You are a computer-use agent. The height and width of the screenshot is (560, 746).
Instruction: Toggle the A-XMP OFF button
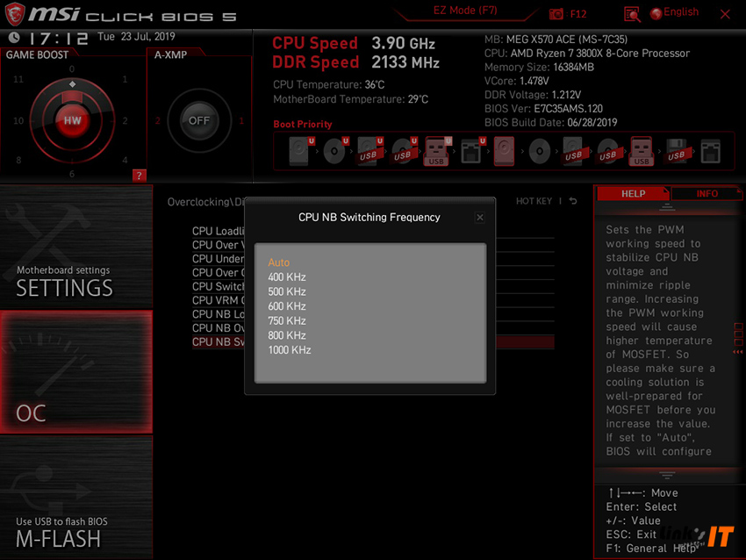[x=199, y=120]
